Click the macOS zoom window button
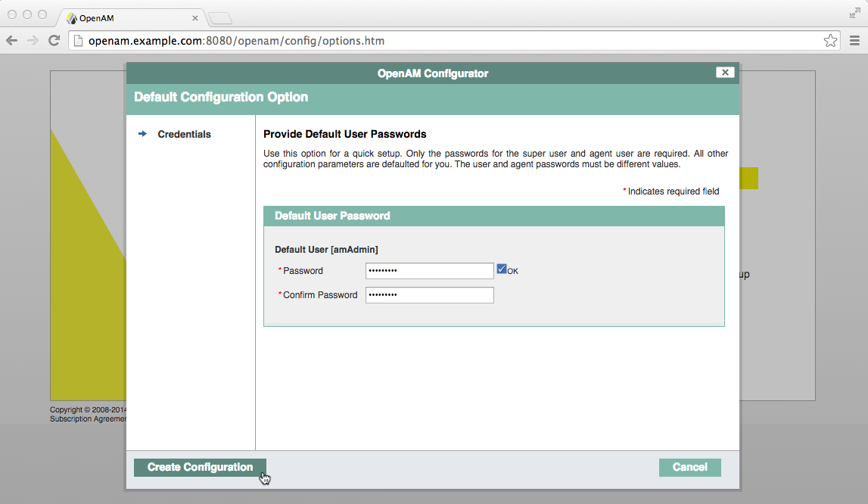The width and height of the screenshot is (868, 504). coord(42,14)
